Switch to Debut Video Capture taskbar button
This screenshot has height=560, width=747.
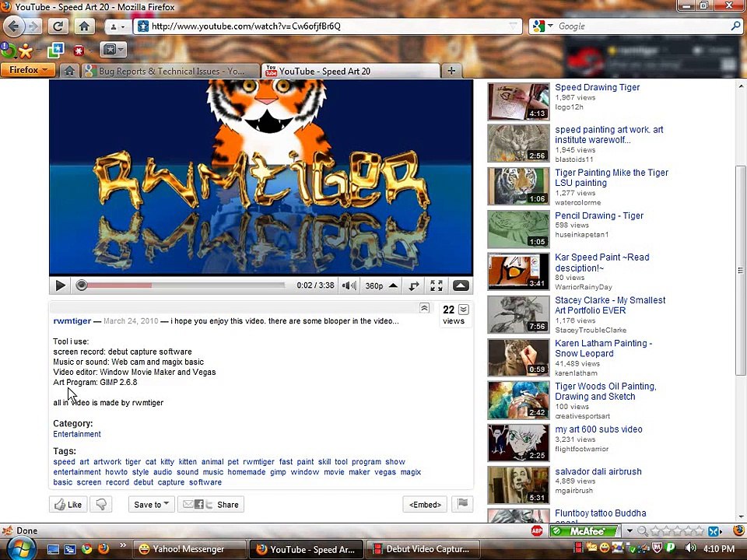click(x=423, y=549)
